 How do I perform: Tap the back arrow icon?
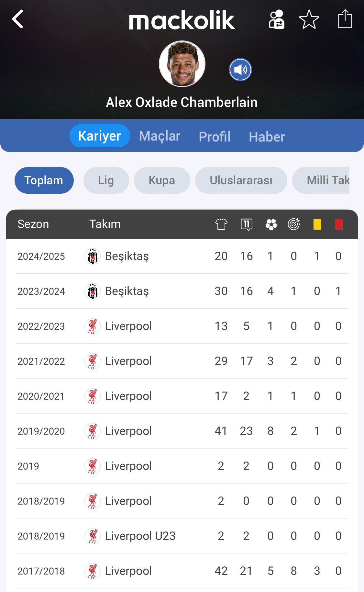click(18, 19)
